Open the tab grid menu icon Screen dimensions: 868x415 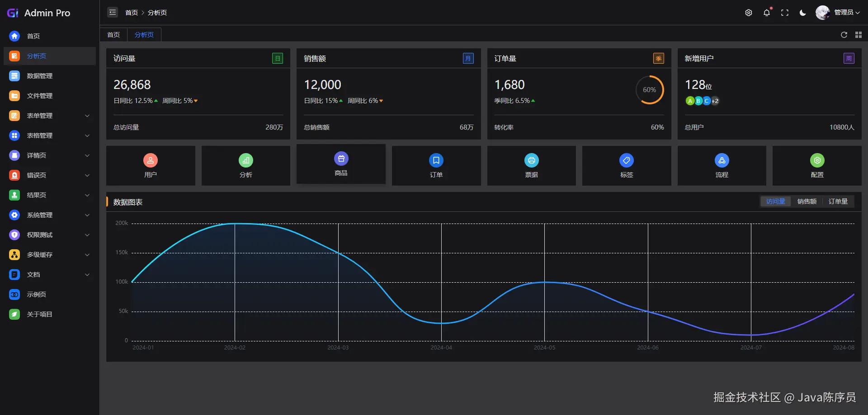859,35
